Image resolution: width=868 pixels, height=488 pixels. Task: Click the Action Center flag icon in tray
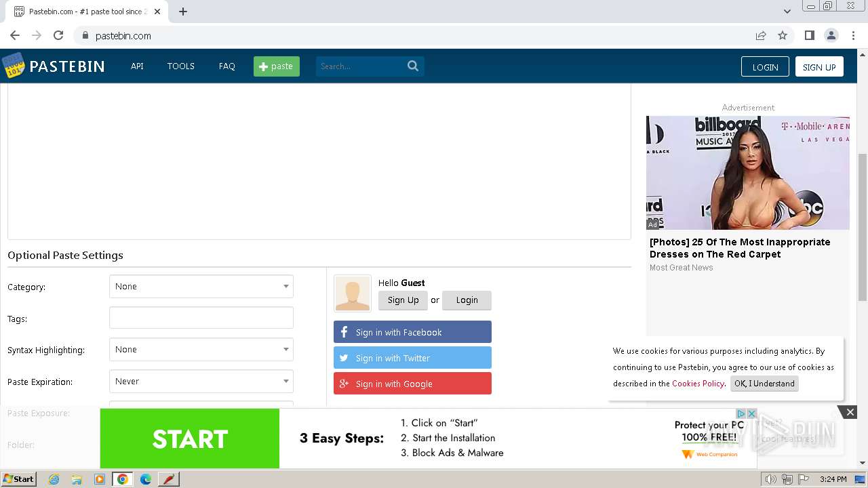pos(802,479)
